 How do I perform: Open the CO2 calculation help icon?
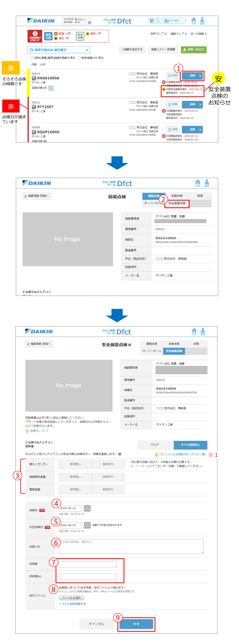tap(89, 22)
